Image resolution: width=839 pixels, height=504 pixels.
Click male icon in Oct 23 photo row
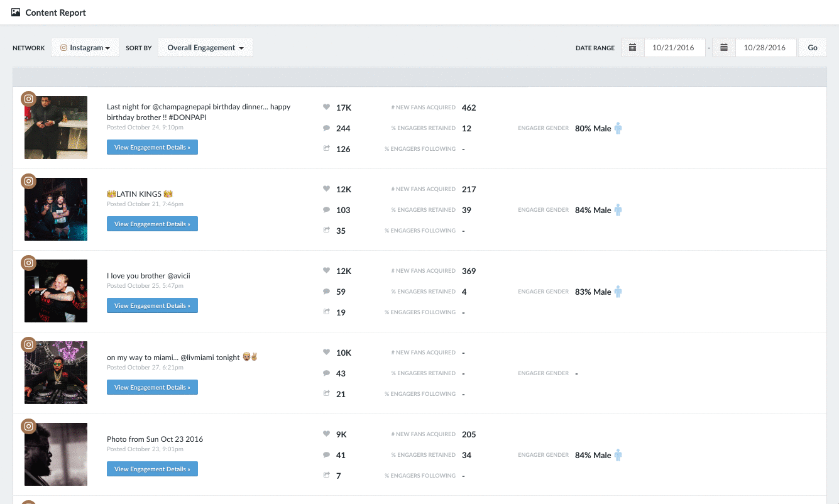[x=618, y=455]
